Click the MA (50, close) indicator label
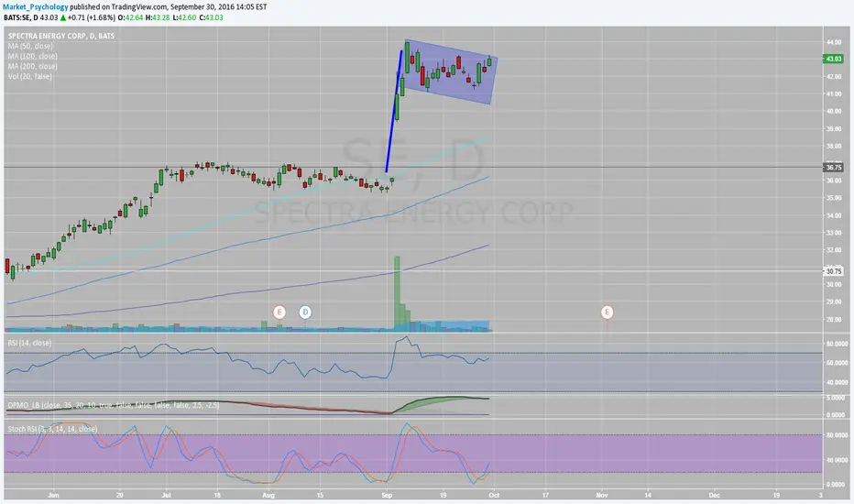The image size is (854, 504). (30, 47)
